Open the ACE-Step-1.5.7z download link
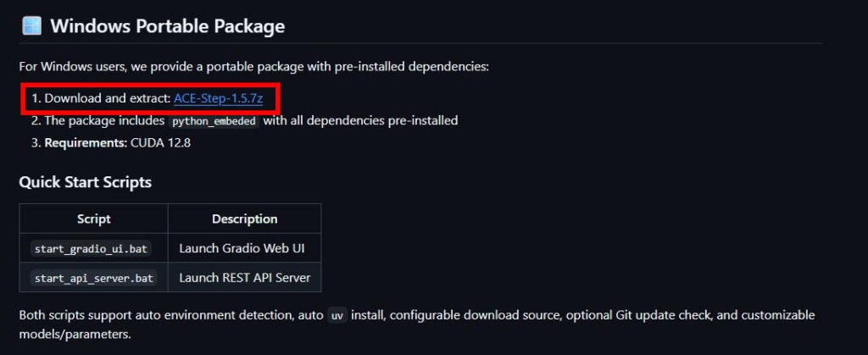This screenshot has height=355, width=868. 218,98
